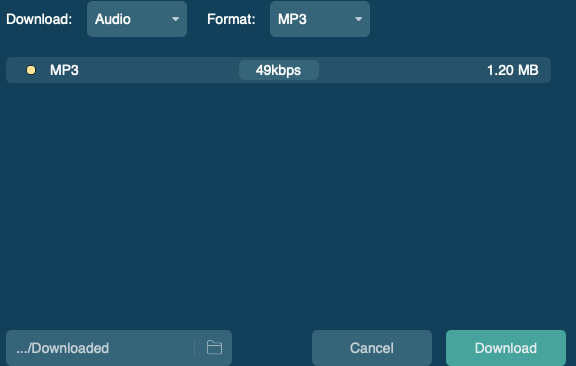Select the MP3 radio button
The height and width of the screenshot is (366, 576).
(31, 70)
